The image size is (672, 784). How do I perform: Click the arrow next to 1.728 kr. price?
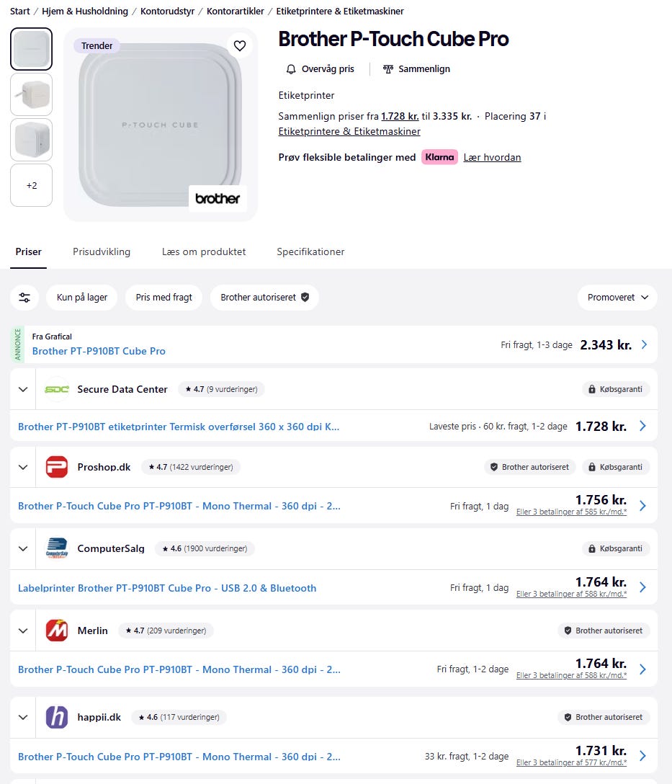643,426
